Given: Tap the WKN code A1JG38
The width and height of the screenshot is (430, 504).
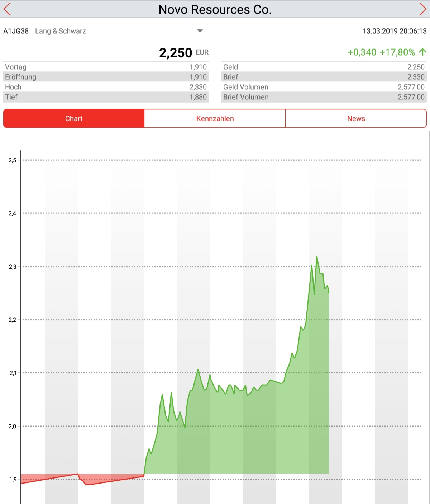Looking at the screenshot, I should [16, 31].
